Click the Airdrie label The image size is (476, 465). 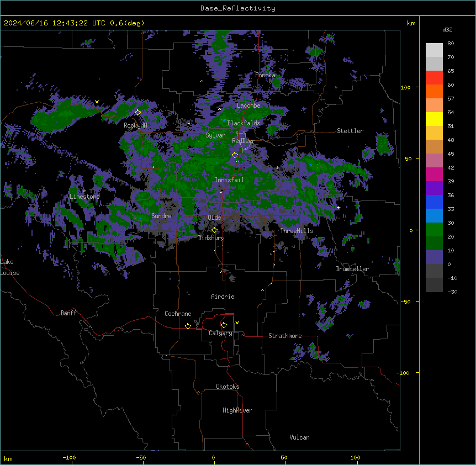point(223,297)
